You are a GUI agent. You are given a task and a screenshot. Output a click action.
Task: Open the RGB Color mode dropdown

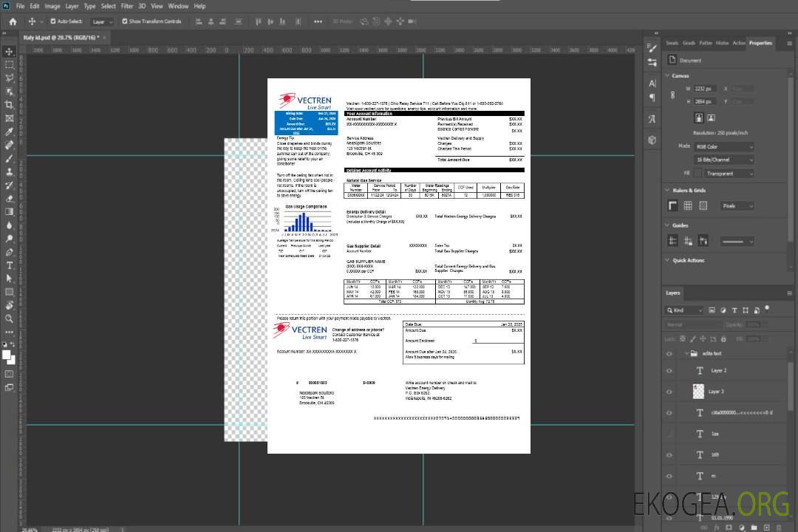(x=724, y=146)
